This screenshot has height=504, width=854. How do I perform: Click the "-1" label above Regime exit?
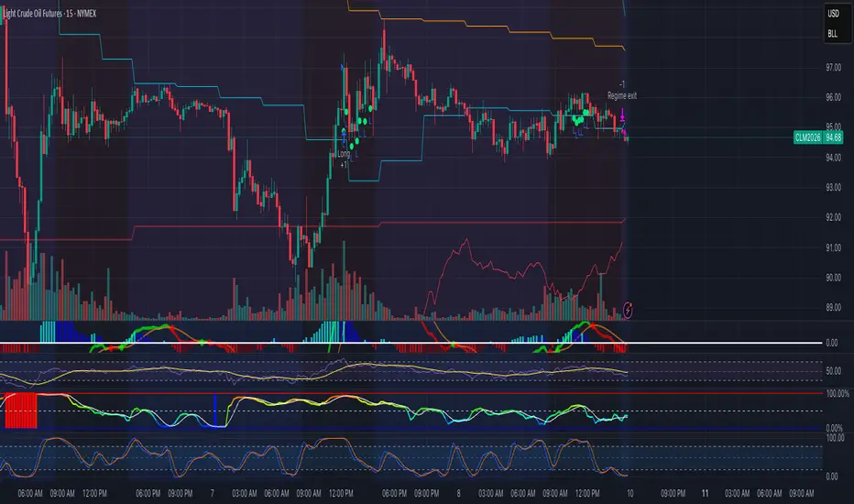click(622, 84)
